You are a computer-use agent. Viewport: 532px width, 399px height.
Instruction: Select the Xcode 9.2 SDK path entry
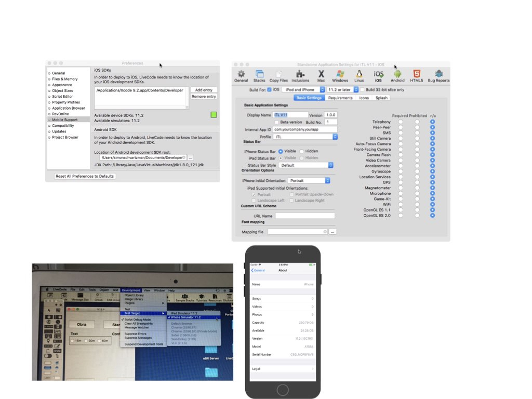[140, 90]
